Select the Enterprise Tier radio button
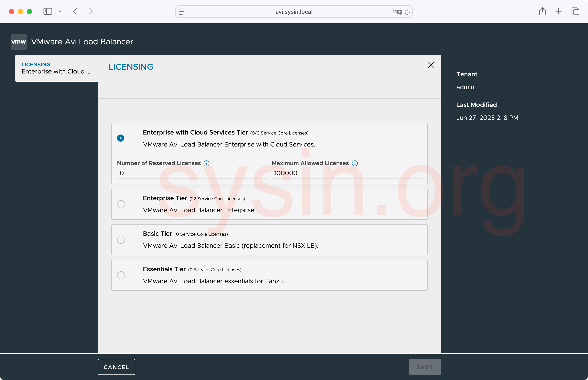This screenshot has width=588, height=380. [121, 204]
